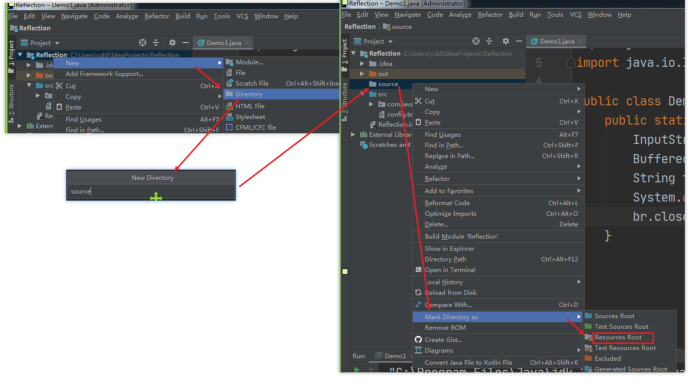The image size is (696, 384).
Task: Click scissors icon beside Cut in right context menu
Action: [418, 101]
